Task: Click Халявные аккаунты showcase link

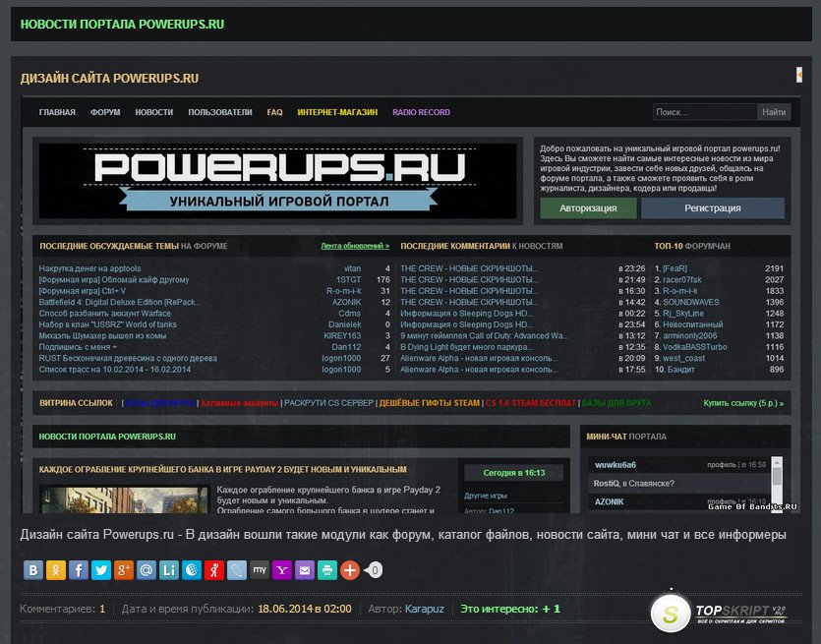Action: coord(239,403)
